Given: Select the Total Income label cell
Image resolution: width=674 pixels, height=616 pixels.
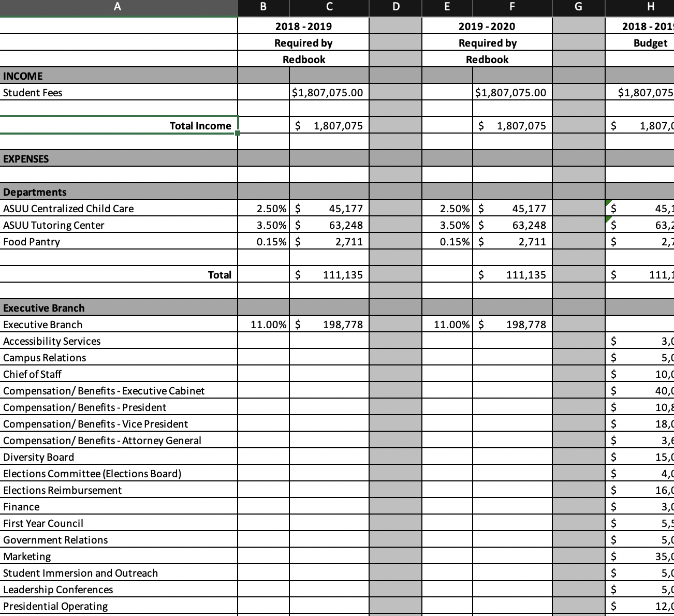Looking at the screenshot, I should point(119,125).
